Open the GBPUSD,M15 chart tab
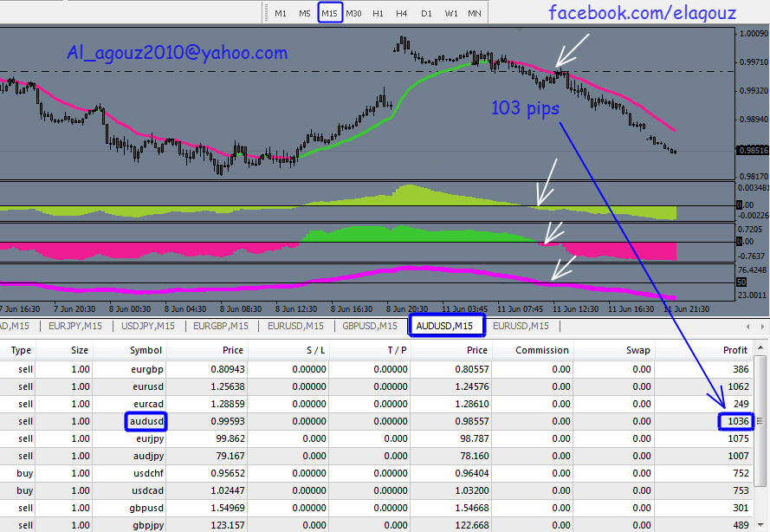This screenshot has height=532, width=770. click(x=370, y=326)
